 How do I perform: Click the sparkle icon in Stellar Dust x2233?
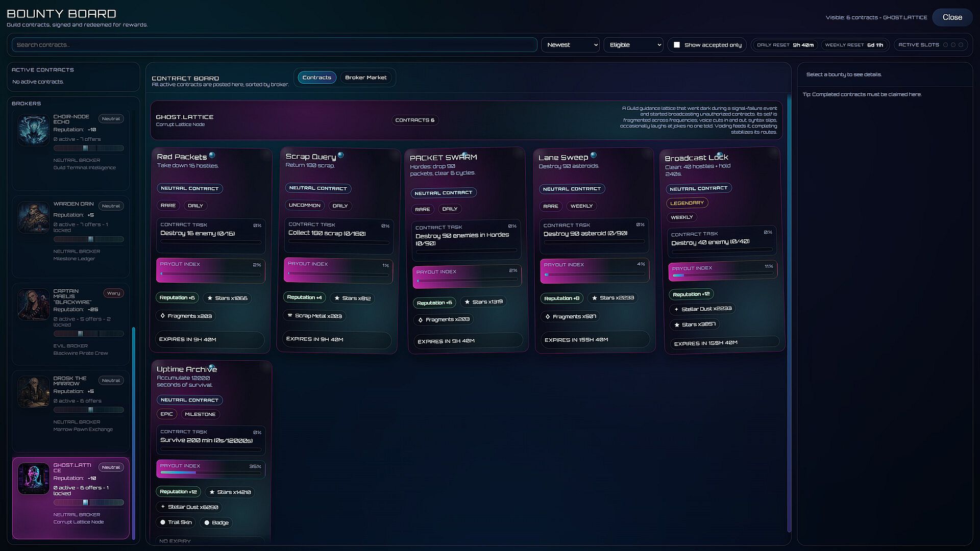[676, 309]
